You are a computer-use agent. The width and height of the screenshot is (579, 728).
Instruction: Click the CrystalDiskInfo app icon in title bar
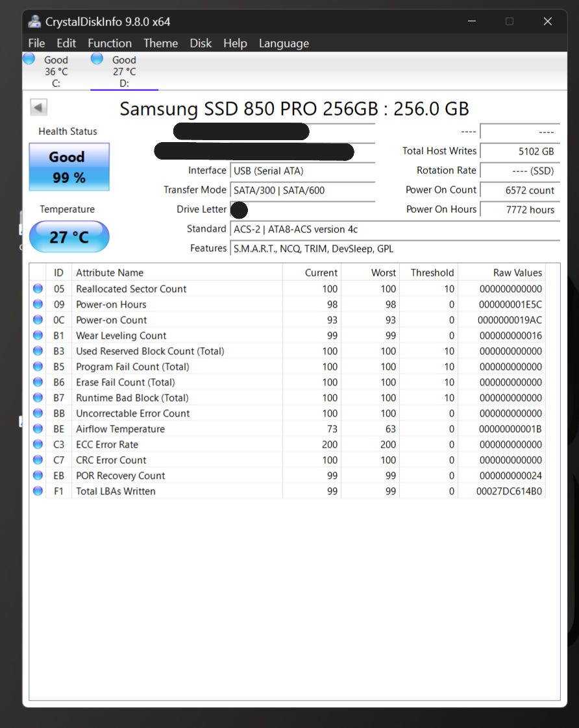pyautogui.click(x=34, y=21)
